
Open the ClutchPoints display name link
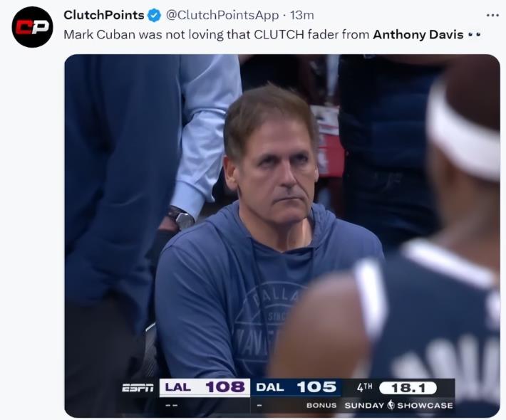104,15
